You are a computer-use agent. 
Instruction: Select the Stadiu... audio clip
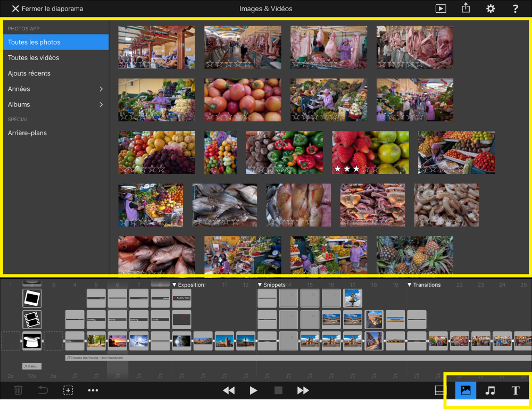pos(32,366)
